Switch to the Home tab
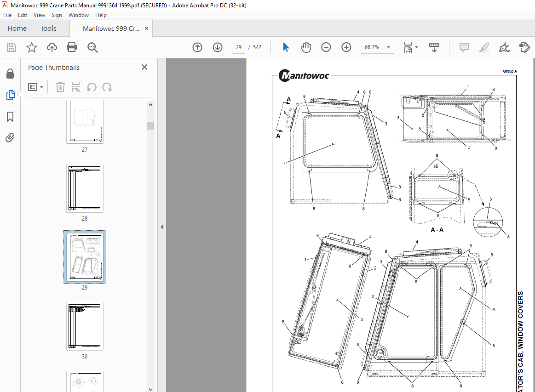535x392 pixels. (x=17, y=28)
